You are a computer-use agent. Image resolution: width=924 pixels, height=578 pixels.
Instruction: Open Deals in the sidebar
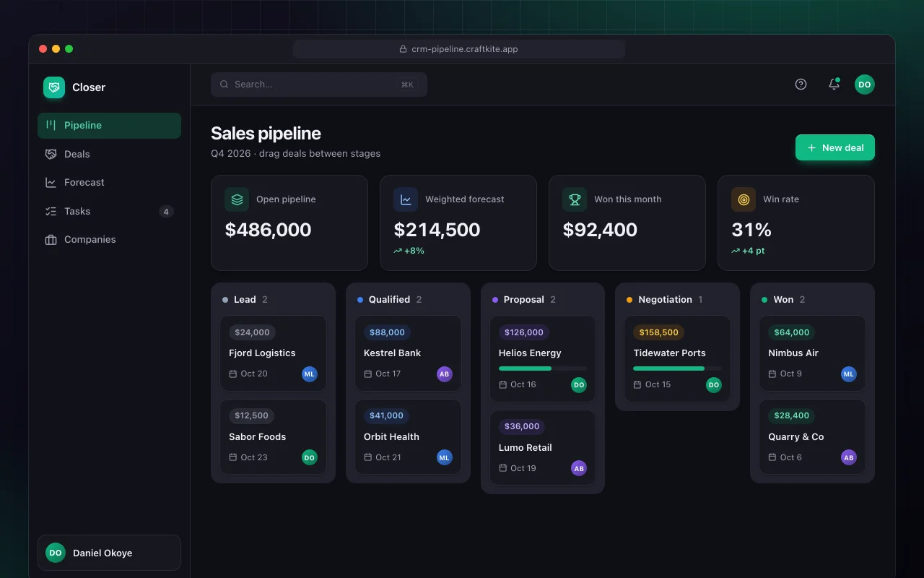coord(109,154)
